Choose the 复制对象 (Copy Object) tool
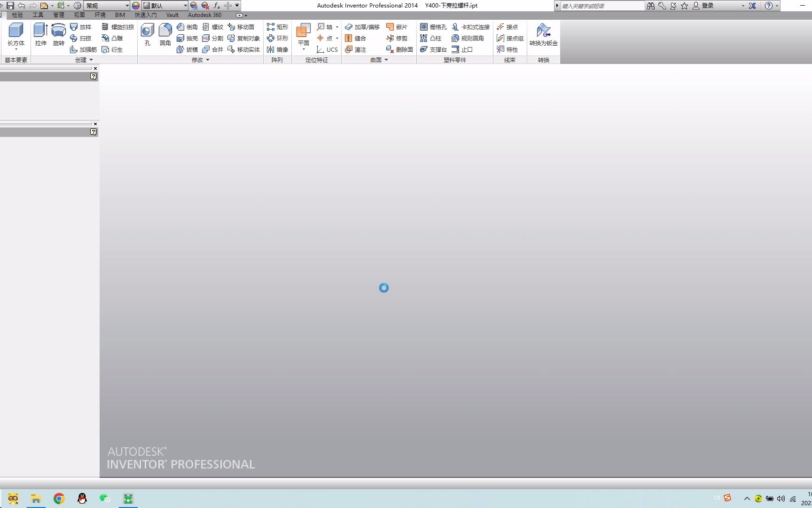 point(243,38)
